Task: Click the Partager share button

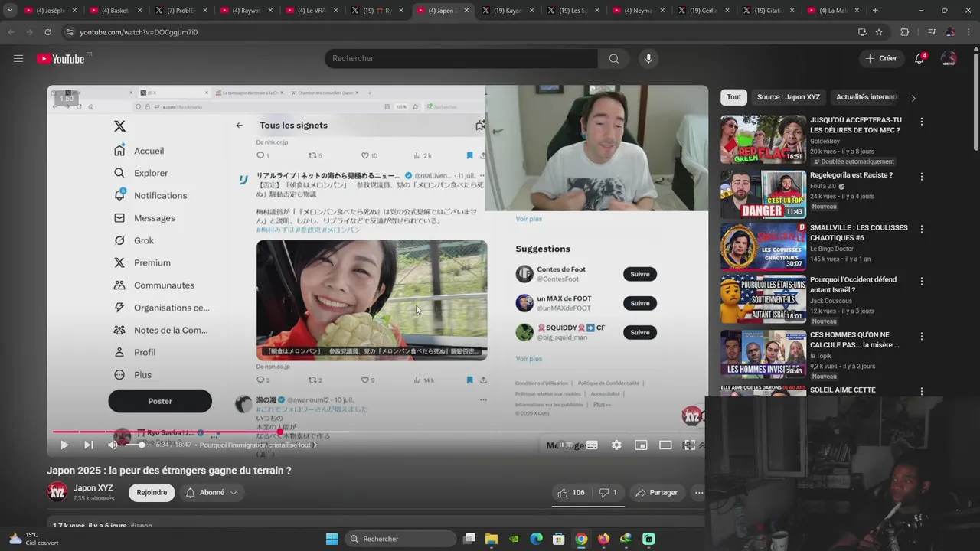Action: point(656,493)
